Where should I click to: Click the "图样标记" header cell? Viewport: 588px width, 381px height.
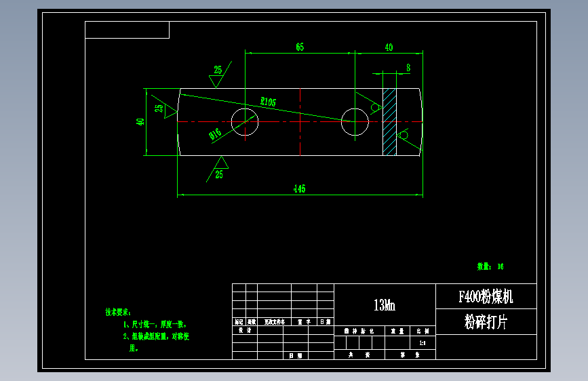click(359, 331)
